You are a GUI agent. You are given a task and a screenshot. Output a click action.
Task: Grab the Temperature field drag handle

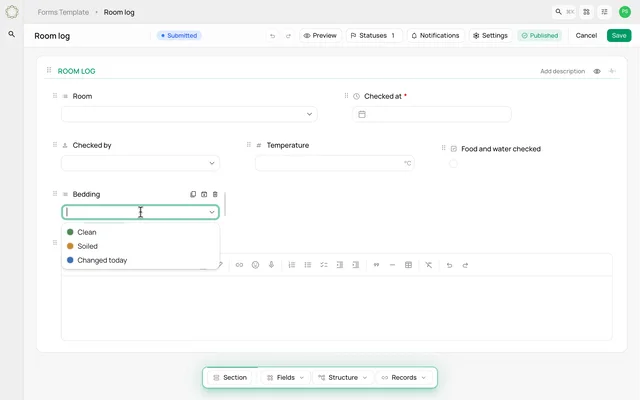[x=249, y=145]
